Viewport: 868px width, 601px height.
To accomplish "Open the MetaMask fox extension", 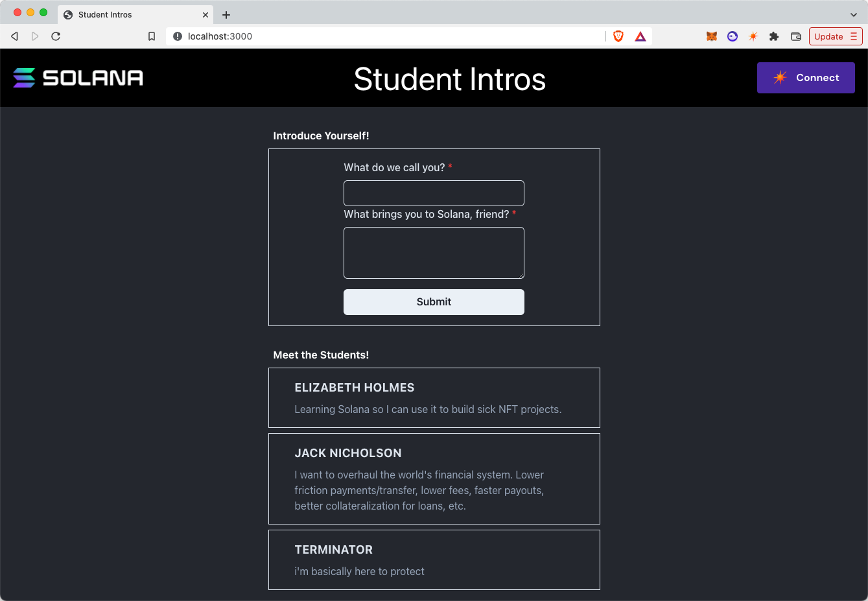I will (x=711, y=36).
